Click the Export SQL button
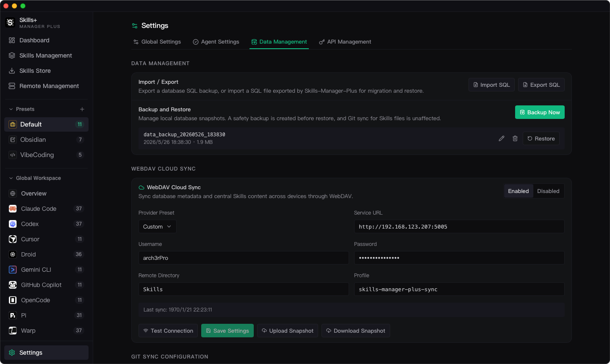The height and width of the screenshot is (364, 610). point(541,85)
